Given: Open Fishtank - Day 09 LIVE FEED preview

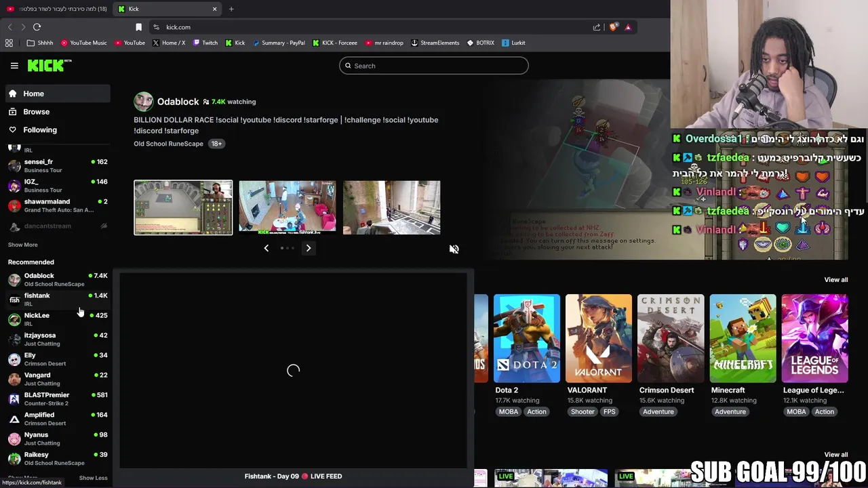Looking at the screenshot, I should click(x=293, y=371).
